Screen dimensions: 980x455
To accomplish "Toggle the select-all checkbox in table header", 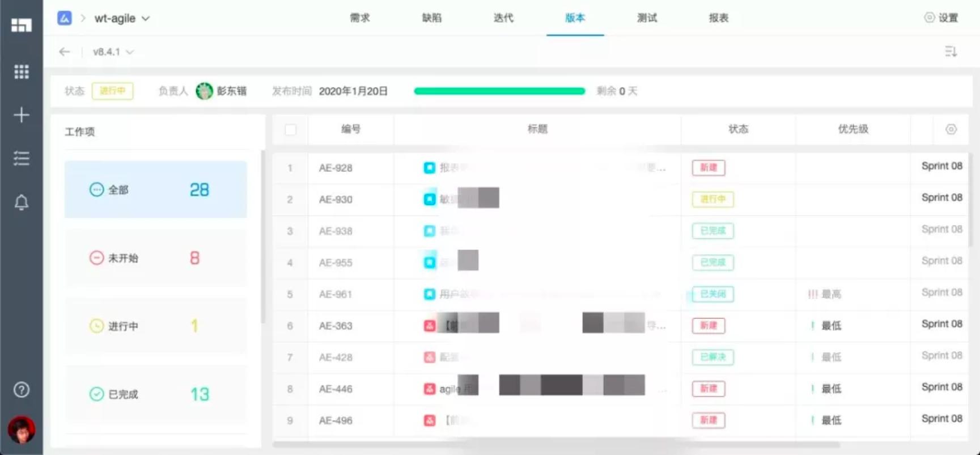I will (x=290, y=129).
